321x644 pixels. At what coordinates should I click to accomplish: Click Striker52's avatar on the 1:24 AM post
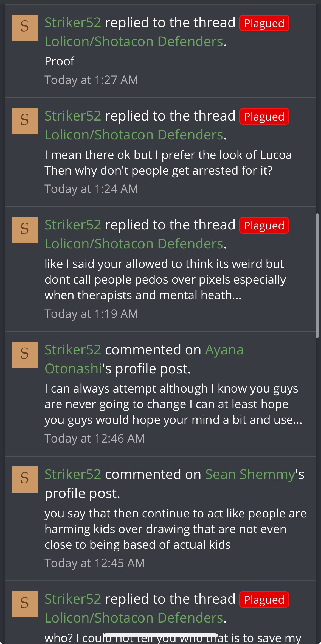pos(25,121)
